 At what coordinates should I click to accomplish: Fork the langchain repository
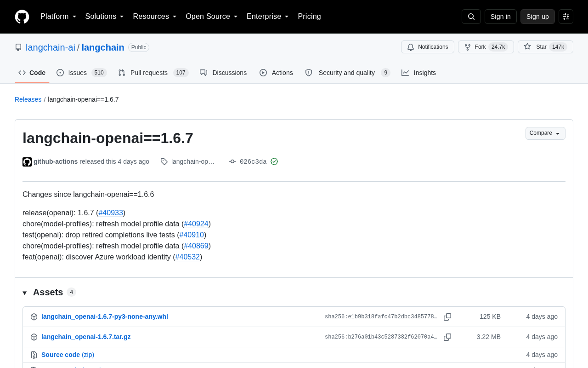(x=486, y=47)
